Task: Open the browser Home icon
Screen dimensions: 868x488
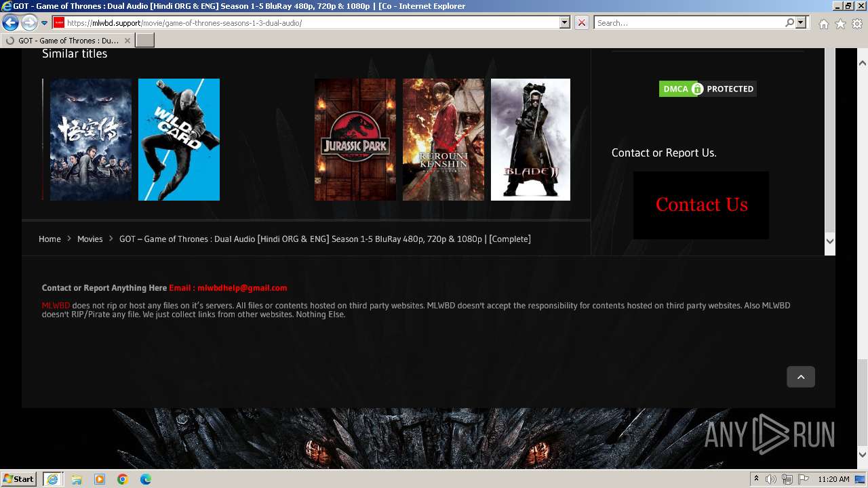Action: click(823, 24)
